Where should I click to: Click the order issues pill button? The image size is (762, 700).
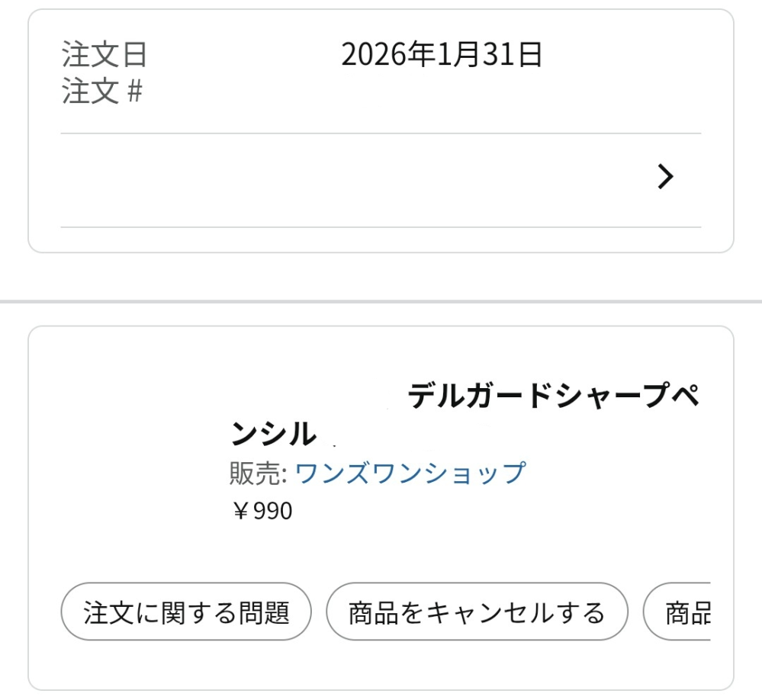tap(186, 611)
